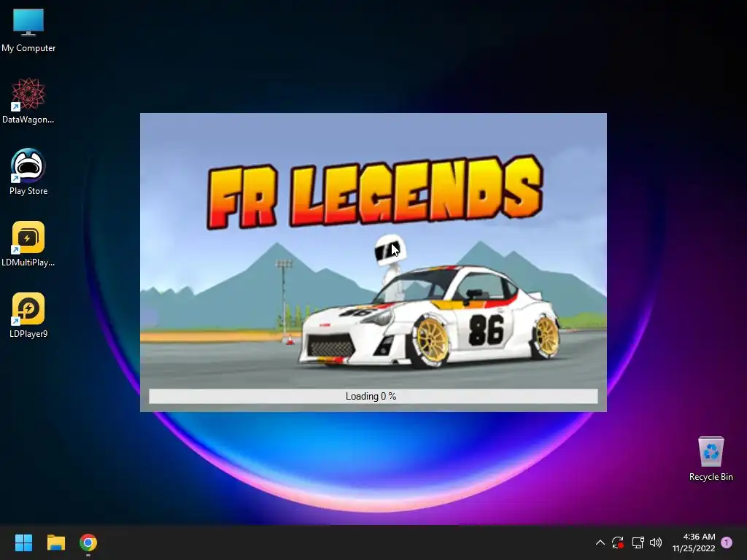Select the DataWagon desktop shortcut

(x=28, y=101)
